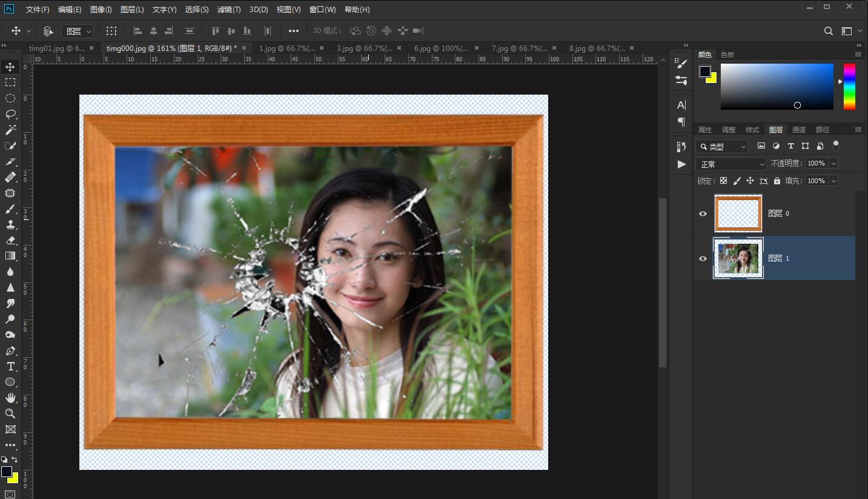868x499 pixels.
Task: Hide layer 图层 0 visibility eye
Action: [703, 213]
